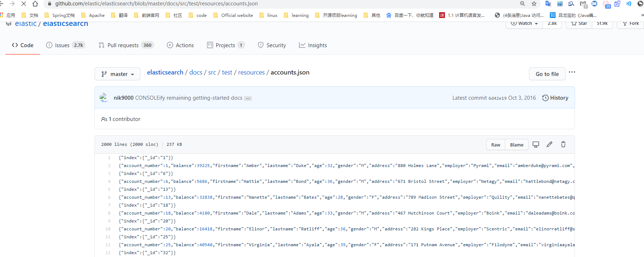The height and width of the screenshot is (257, 644).
Task: Open the commit 6d42e19 link
Action: (497, 98)
